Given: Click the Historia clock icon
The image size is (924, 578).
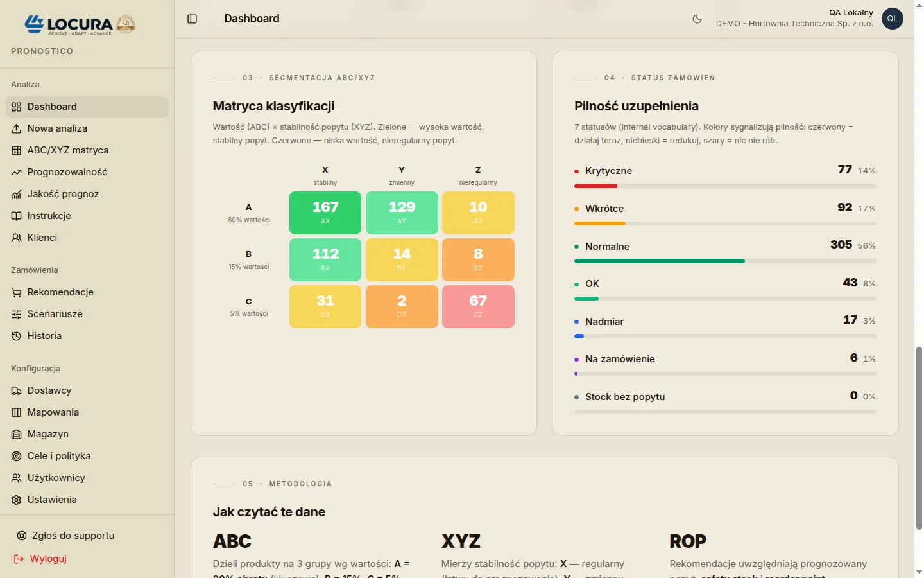Looking at the screenshot, I should click(17, 336).
